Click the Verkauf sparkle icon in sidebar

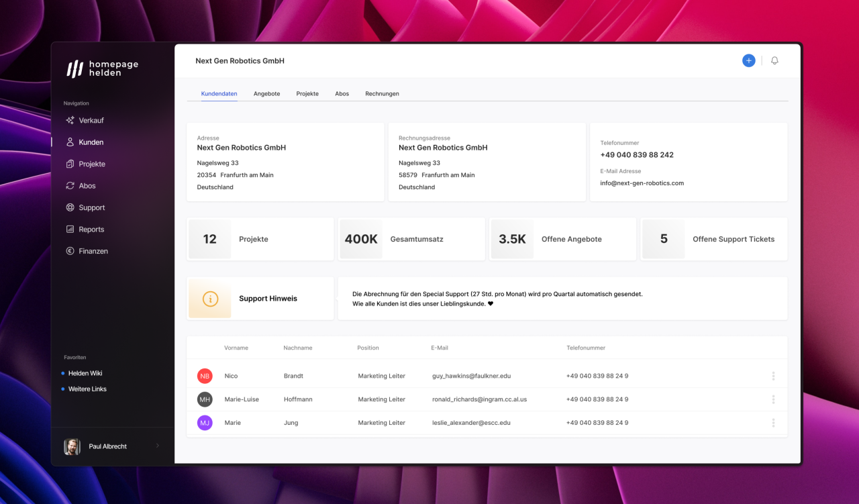pos(70,121)
